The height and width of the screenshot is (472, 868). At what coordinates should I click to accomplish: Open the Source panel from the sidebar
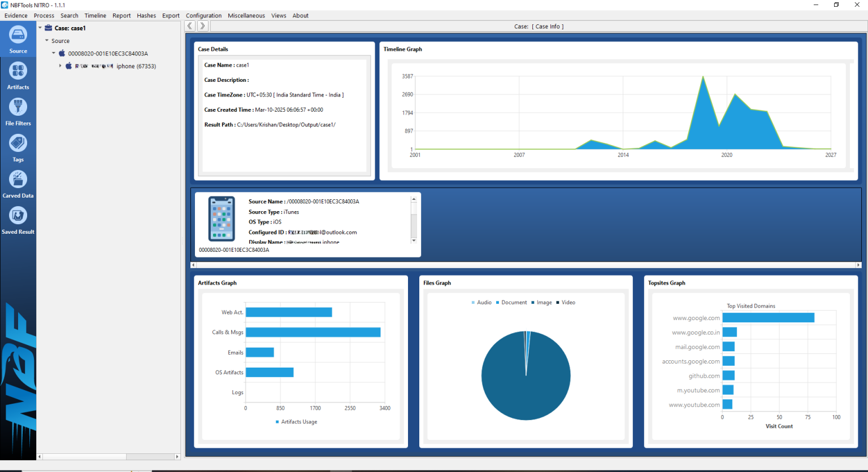point(18,38)
